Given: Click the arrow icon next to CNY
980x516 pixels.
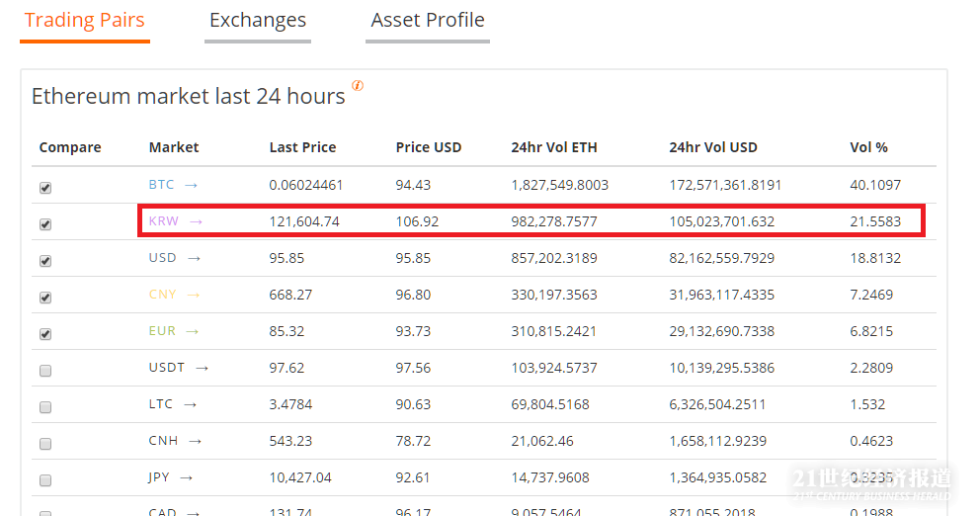Looking at the screenshot, I should point(194,295).
